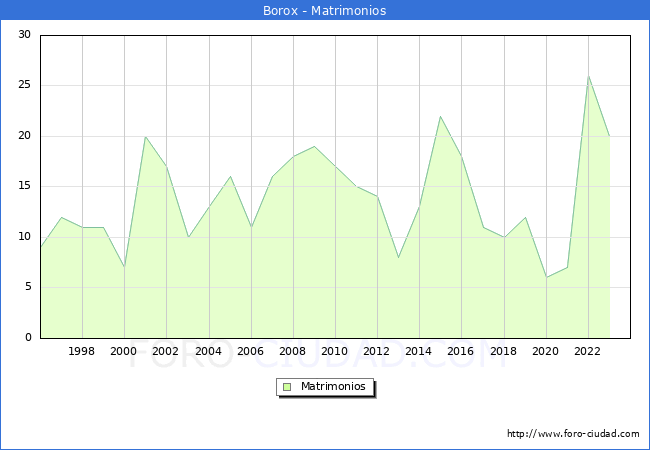Click the 'Matrimonios' legend label
Screen dimensions: 650x450
click(x=333, y=386)
